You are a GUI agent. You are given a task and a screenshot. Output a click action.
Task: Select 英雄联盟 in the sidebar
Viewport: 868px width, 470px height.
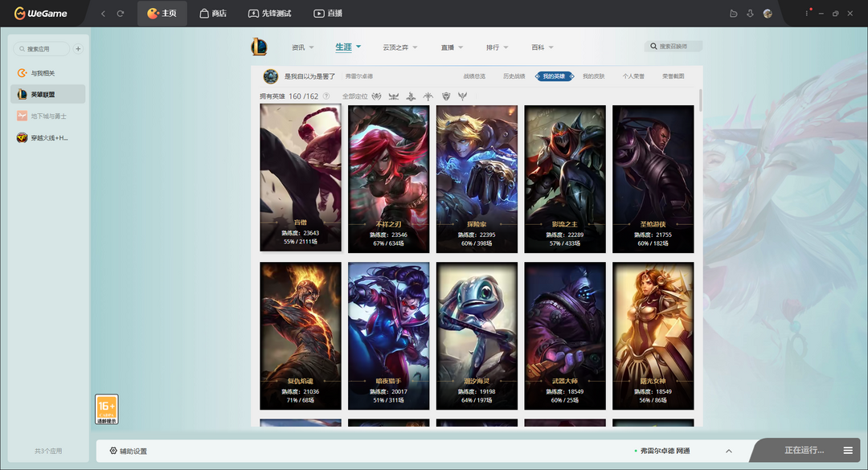[x=48, y=94]
